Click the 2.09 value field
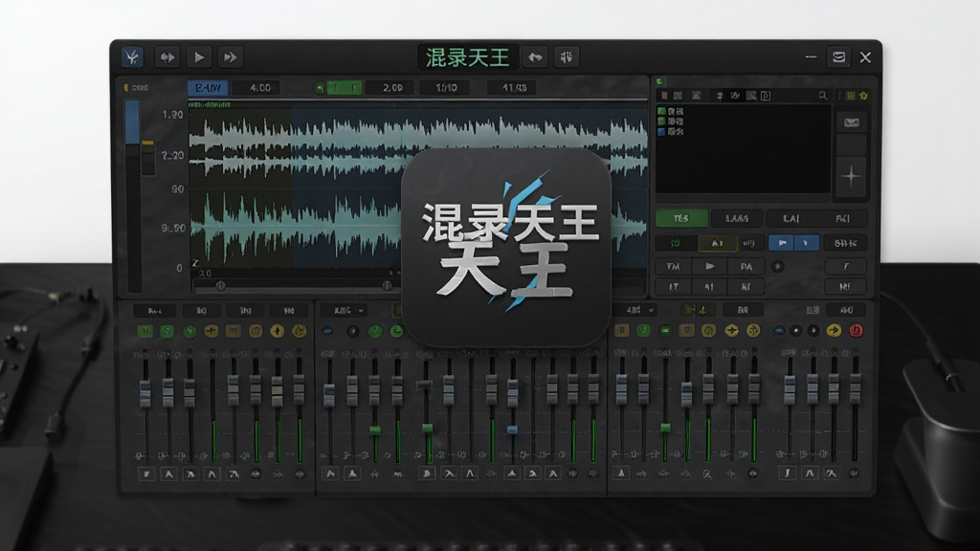The height and width of the screenshot is (551, 980). click(x=391, y=88)
